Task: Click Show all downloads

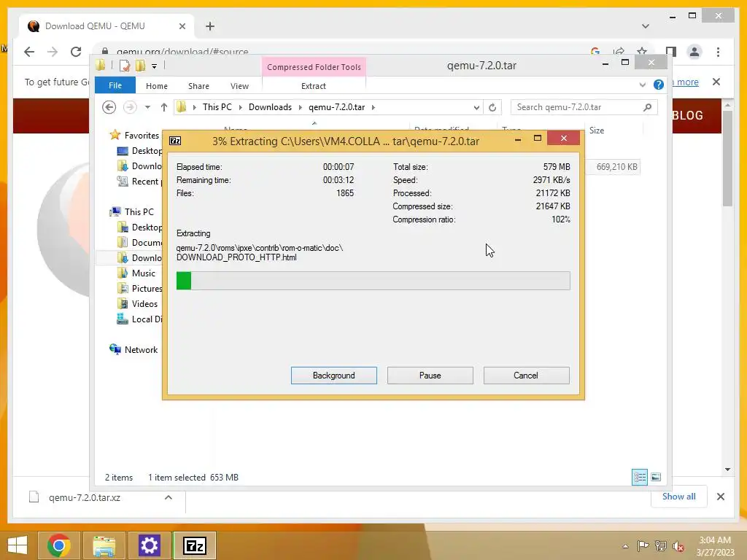Action: [x=679, y=497]
